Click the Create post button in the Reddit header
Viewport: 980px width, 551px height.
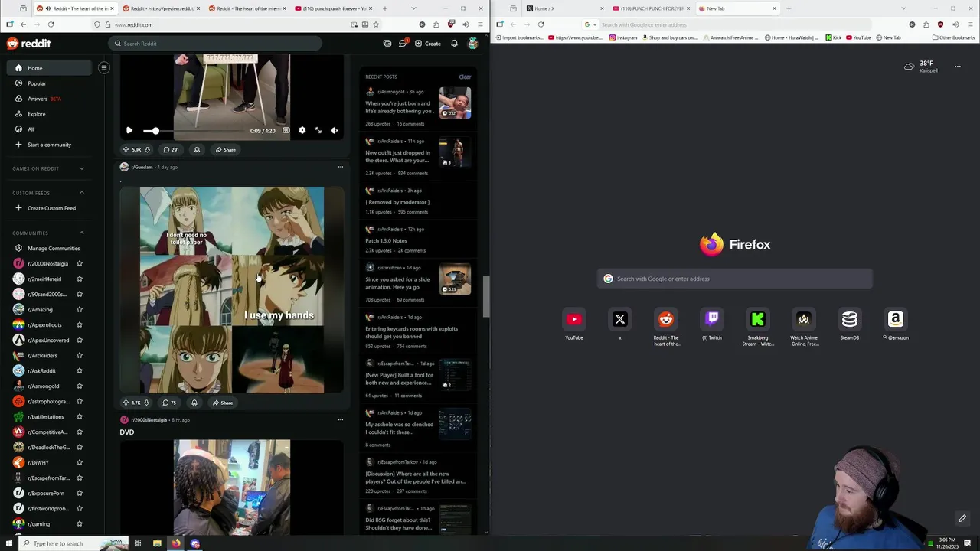click(428, 44)
